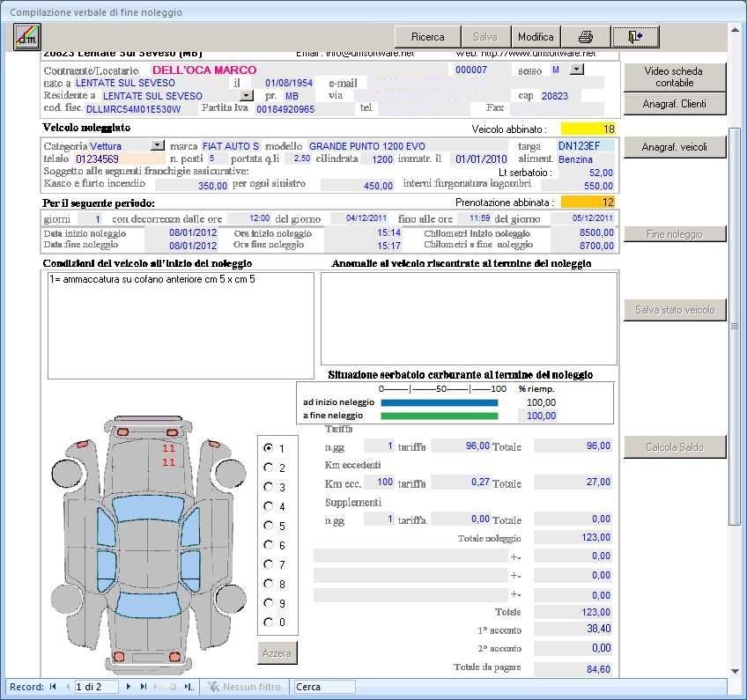Screen dimensions: 747x700
Task: Click the Fine noleggio button
Action: coord(674,234)
